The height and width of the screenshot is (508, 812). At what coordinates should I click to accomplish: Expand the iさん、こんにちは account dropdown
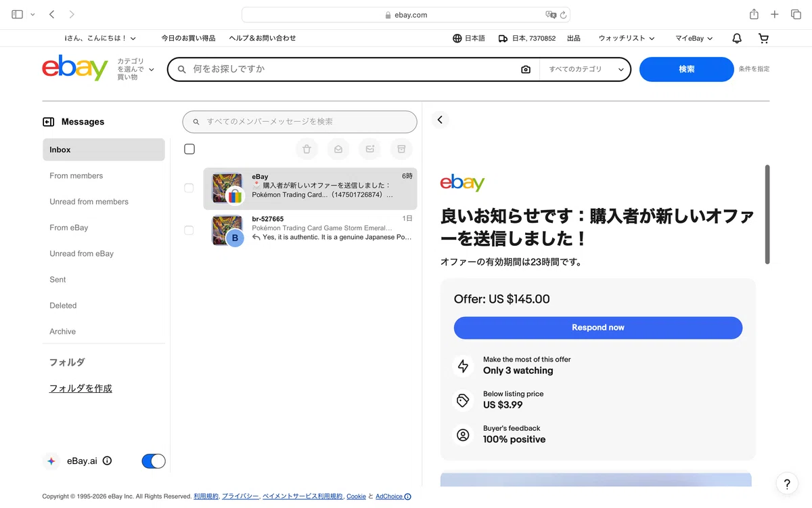pos(100,39)
